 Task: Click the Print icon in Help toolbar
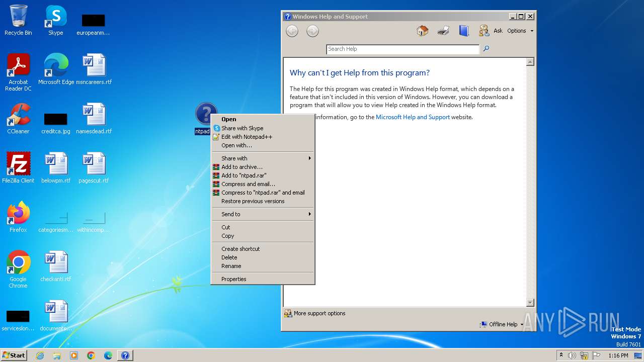coord(443,31)
